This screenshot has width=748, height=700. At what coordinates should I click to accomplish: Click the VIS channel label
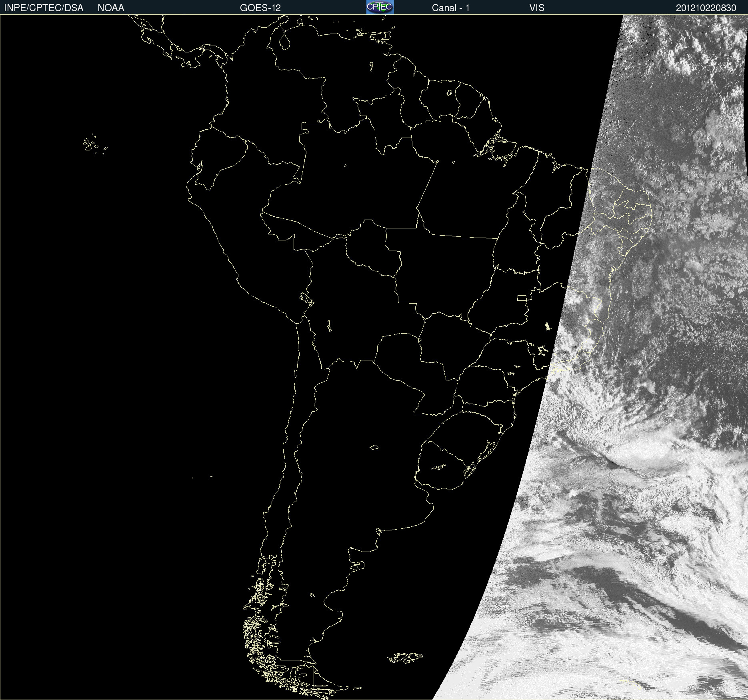537,8
